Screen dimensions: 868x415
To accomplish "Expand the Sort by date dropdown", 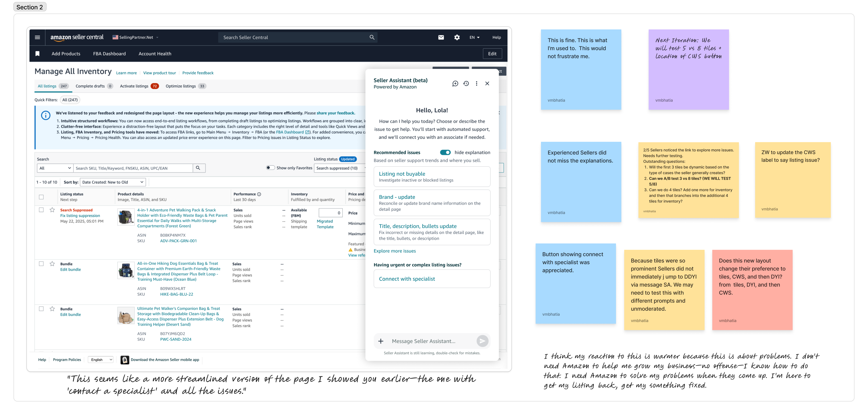I will [113, 182].
